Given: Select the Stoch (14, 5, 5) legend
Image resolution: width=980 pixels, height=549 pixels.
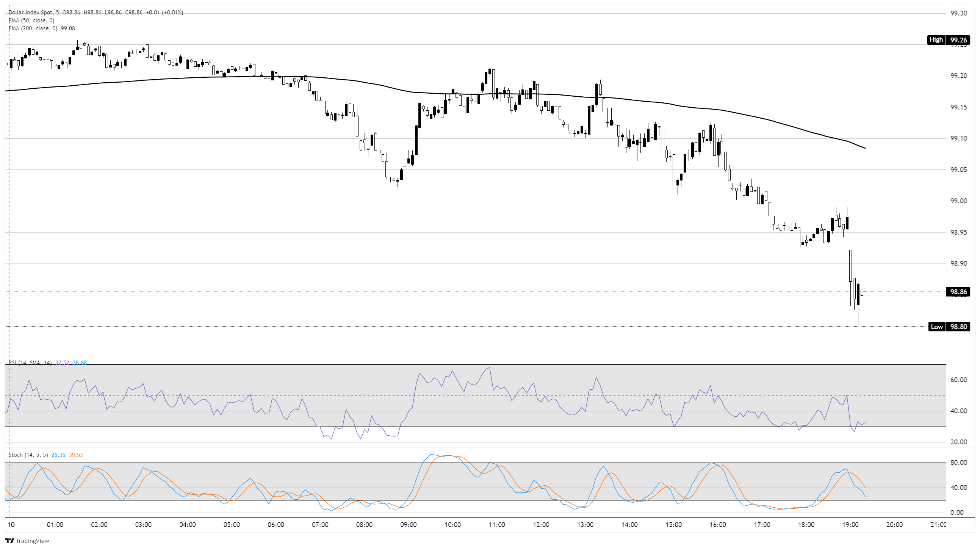Looking at the screenshot, I should [28, 455].
